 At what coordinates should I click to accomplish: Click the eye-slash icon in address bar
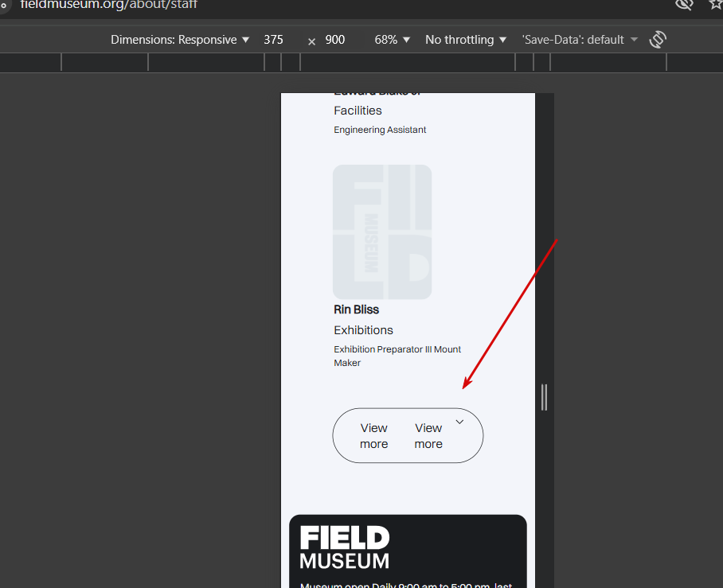[684, 5]
